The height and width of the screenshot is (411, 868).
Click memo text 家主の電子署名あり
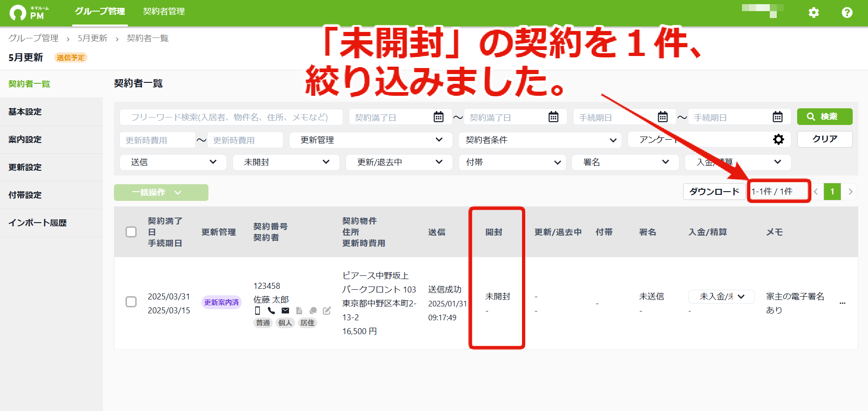pos(795,303)
